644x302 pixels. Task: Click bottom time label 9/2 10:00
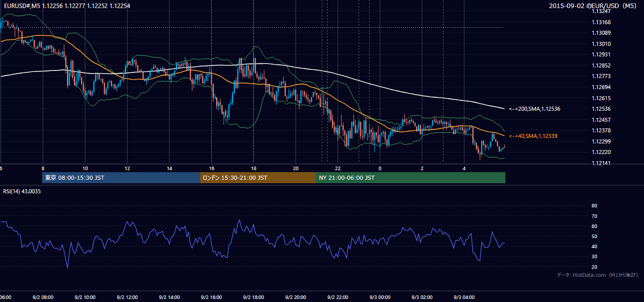pyautogui.click(x=85, y=297)
